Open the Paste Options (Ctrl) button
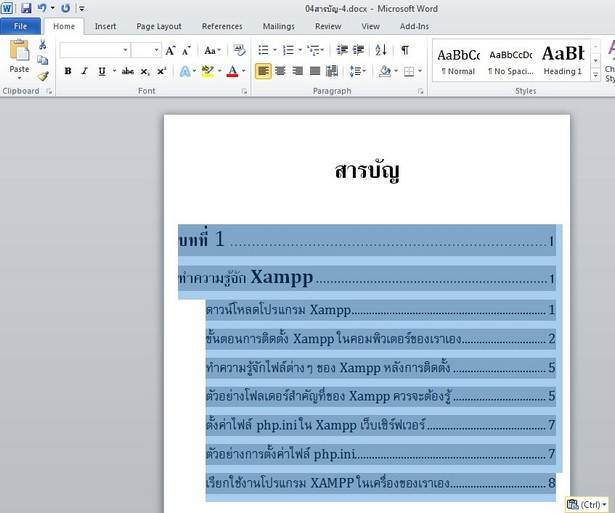Viewport: 615px width, 513px height. pyautogui.click(x=587, y=504)
